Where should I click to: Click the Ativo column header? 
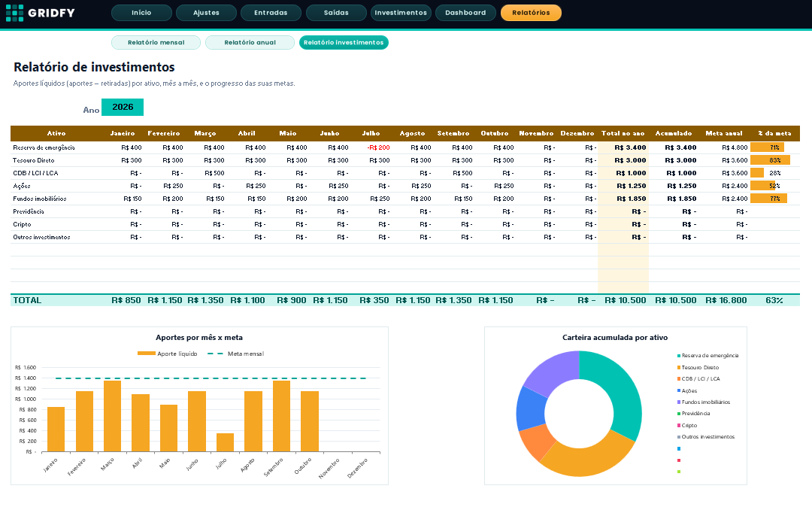pyautogui.click(x=56, y=133)
